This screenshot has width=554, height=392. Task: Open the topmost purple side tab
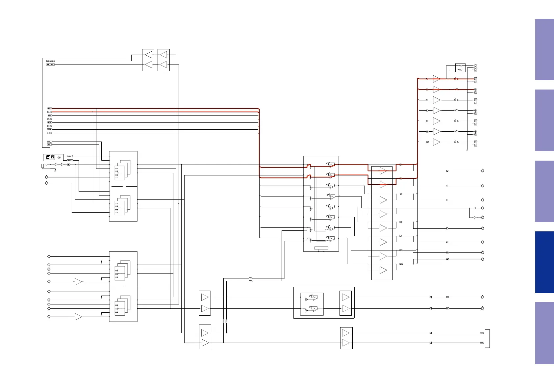[544, 49]
